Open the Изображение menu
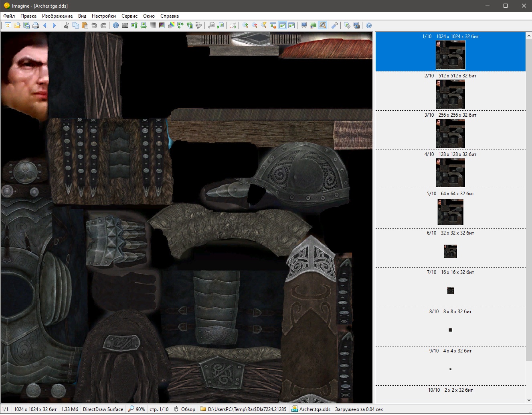This screenshot has width=532, height=415. coord(57,16)
